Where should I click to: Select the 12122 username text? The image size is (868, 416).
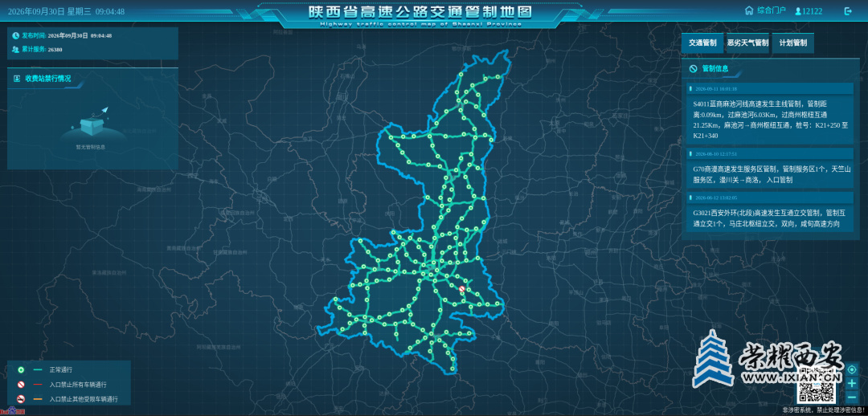pyautogui.click(x=813, y=11)
